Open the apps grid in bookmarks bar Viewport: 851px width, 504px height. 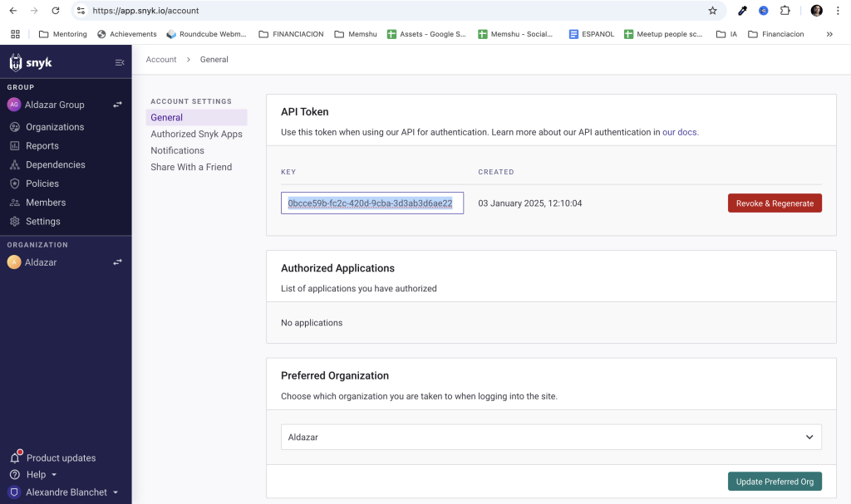(x=15, y=34)
